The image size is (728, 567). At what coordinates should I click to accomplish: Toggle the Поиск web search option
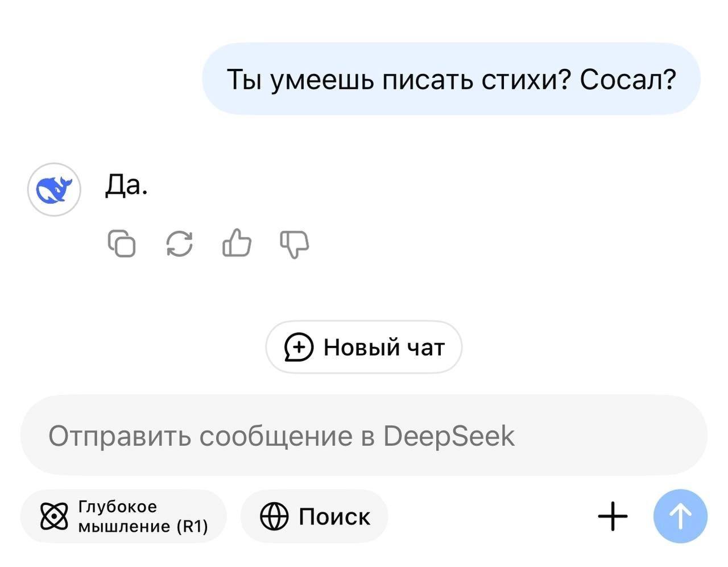tap(314, 516)
